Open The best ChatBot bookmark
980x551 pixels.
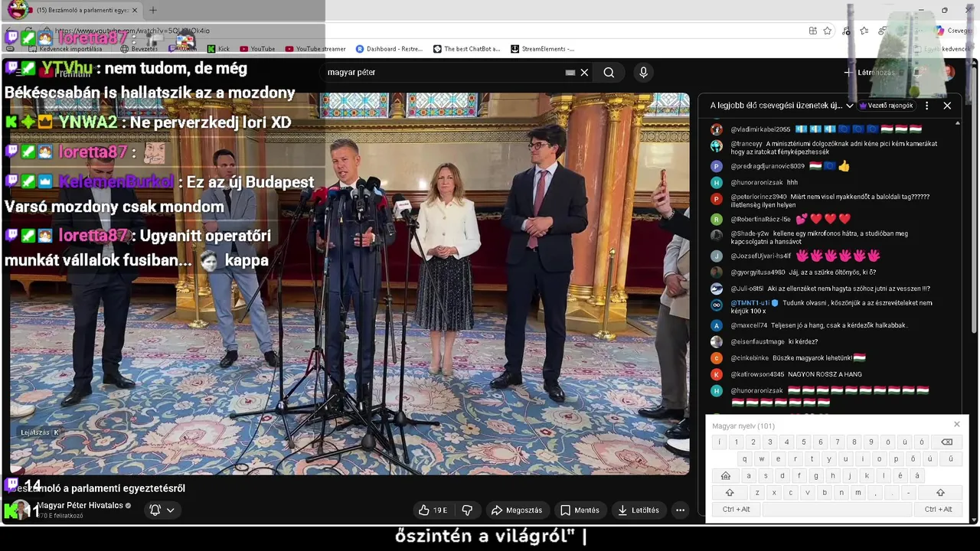pyautogui.click(x=466, y=49)
